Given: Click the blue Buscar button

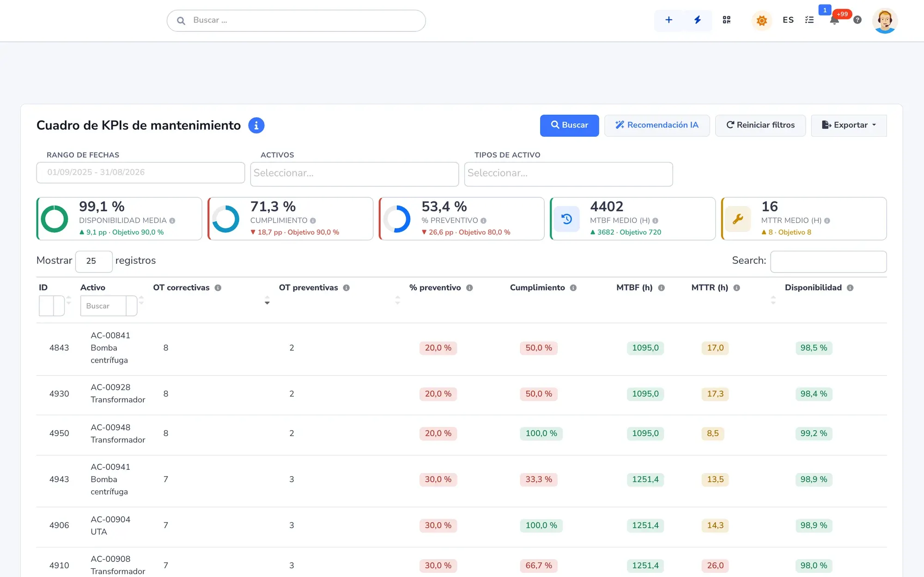Looking at the screenshot, I should pos(569,125).
